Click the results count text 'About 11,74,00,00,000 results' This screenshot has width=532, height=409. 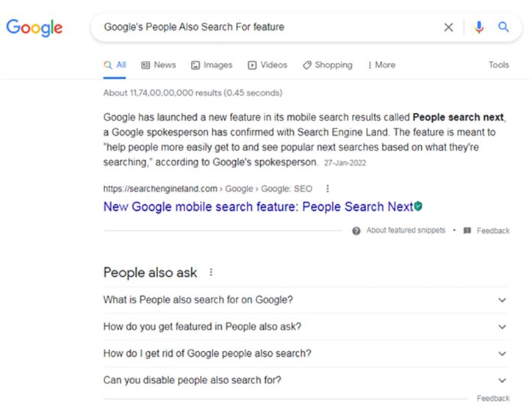point(162,93)
